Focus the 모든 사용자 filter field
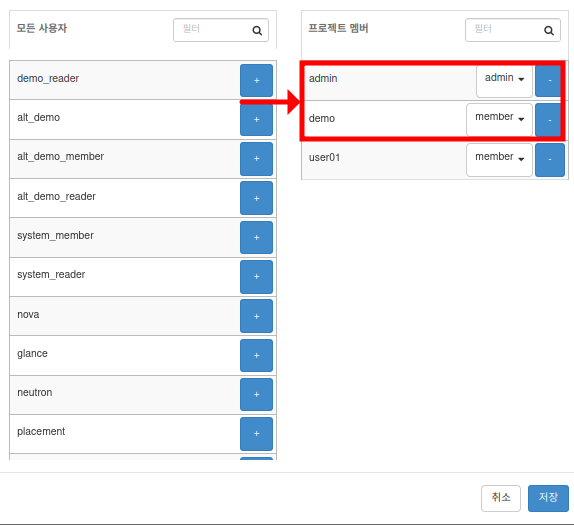This screenshot has width=574, height=525. click(x=221, y=30)
